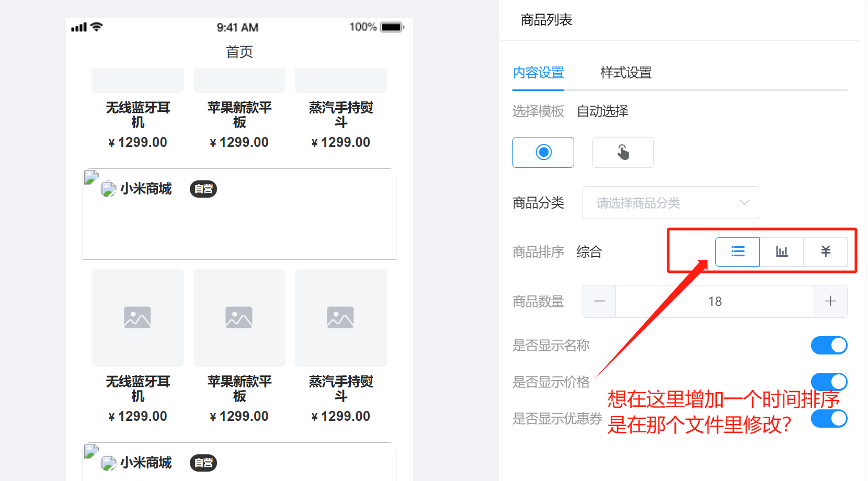Viewport: 868px width, 481px height.
Task: Toggle the 是否显示优惠券 switch
Action: point(829,418)
